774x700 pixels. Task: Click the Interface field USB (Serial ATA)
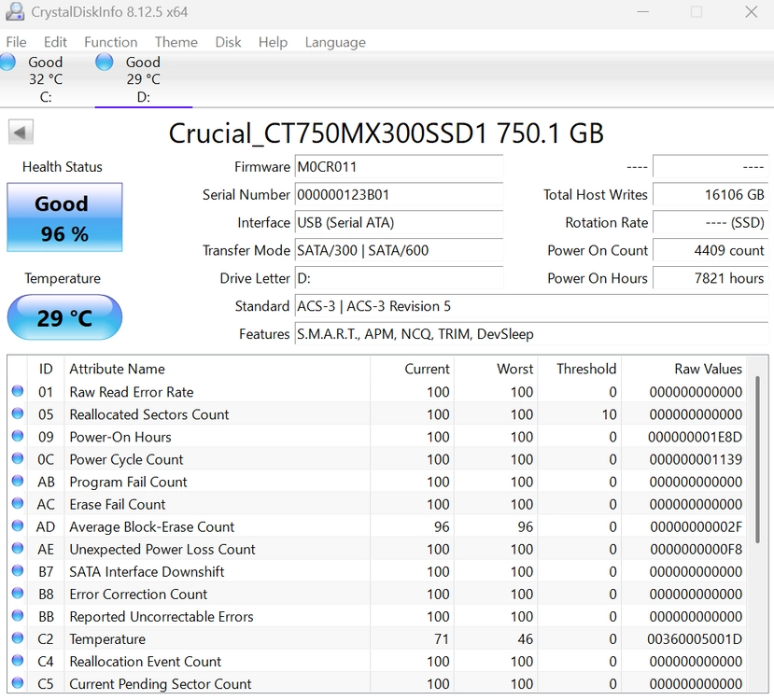point(399,222)
